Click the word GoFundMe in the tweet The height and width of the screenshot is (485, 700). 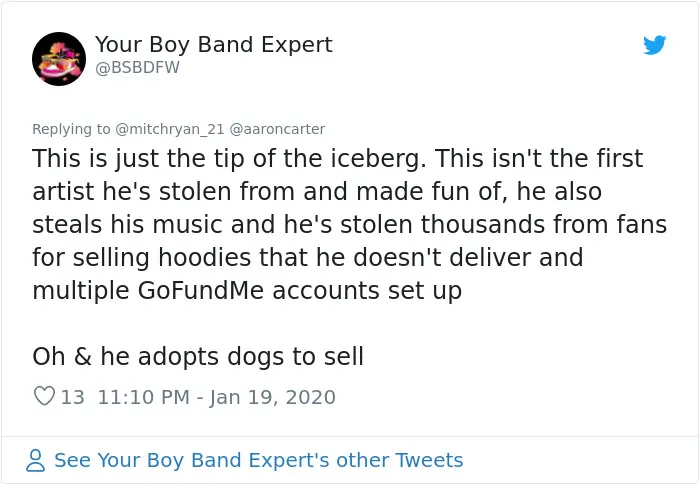201,291
